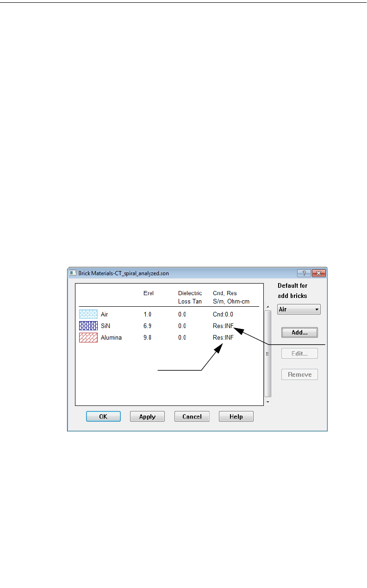The image size is (367, 588).
Task: Confirm with the OK button
Action: pos(103,417)
